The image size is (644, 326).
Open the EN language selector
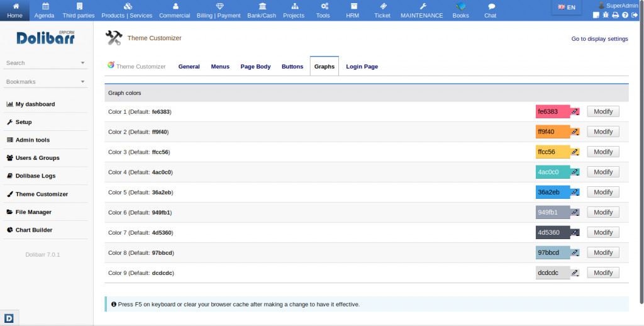[x=566, y=8]
